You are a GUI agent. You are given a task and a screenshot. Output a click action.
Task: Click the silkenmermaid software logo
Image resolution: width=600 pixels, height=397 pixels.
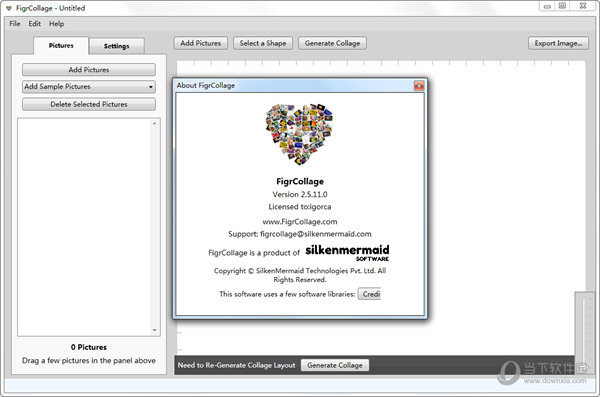[347, 253]
